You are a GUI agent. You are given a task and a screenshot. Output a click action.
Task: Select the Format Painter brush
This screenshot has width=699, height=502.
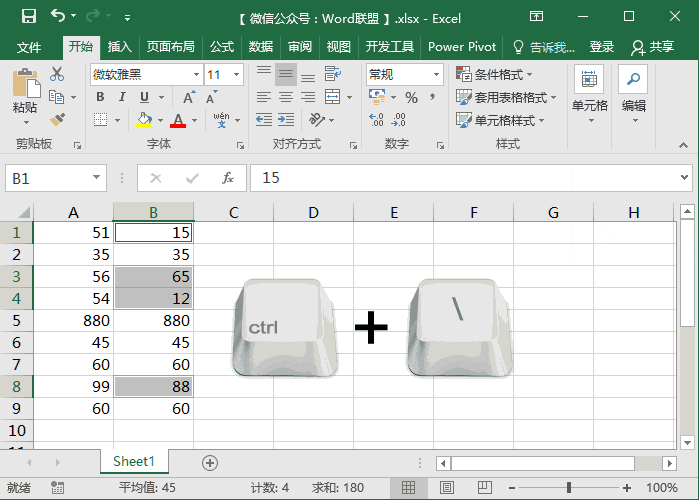tap(57, 120)
